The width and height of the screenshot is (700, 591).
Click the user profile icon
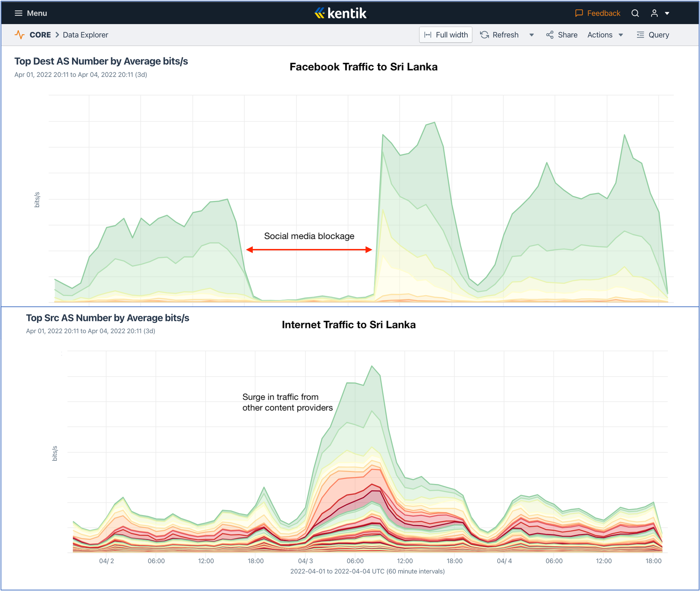[654, 13]
